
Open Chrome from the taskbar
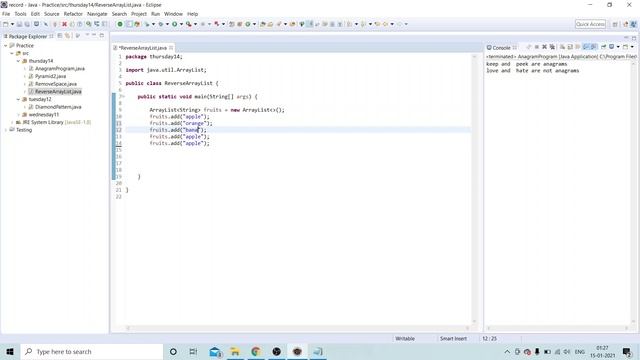pyautogui.click(x=256, y=351)
